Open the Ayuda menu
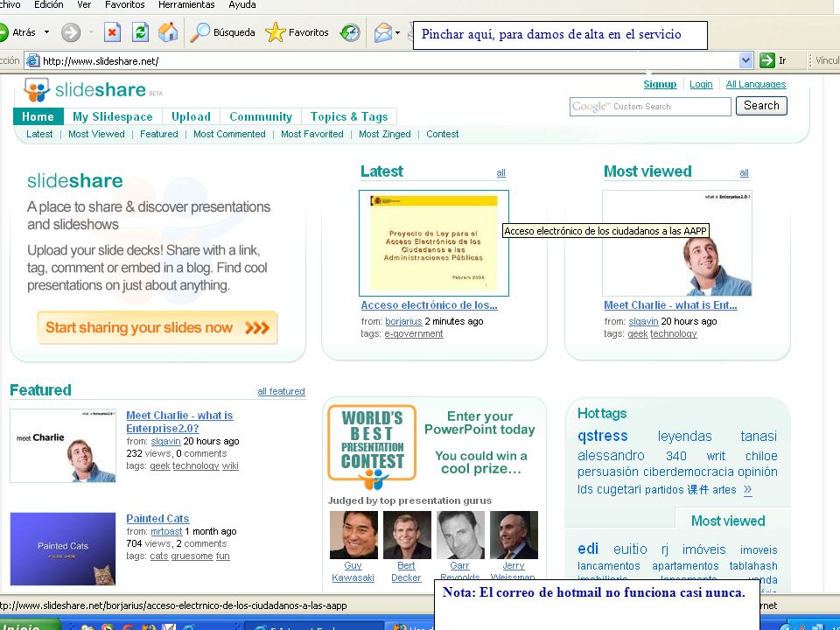Image resolution: width=840 pixels, height=630 pixels. pos(242,5)
